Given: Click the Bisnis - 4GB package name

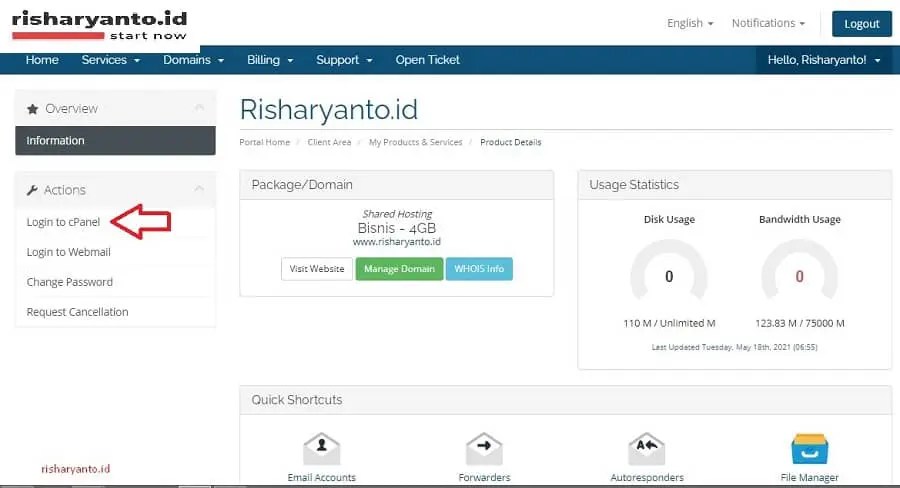Looking at the screenshot, I should tap(397, 228).
